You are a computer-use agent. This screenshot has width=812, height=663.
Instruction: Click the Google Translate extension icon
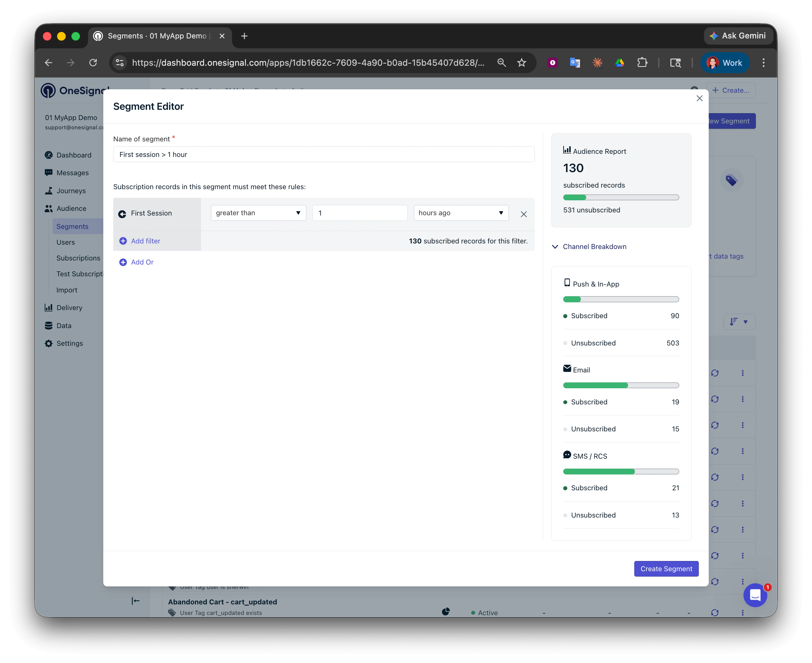[575, 63]
